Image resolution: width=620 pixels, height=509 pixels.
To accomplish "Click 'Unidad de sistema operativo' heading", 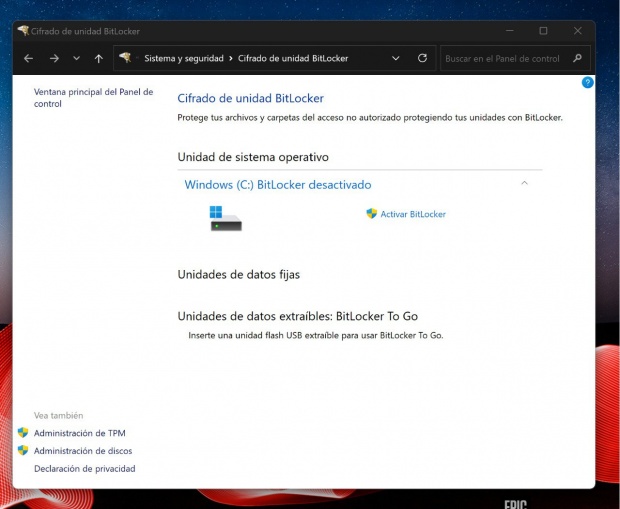I will [x=253, y=157].
